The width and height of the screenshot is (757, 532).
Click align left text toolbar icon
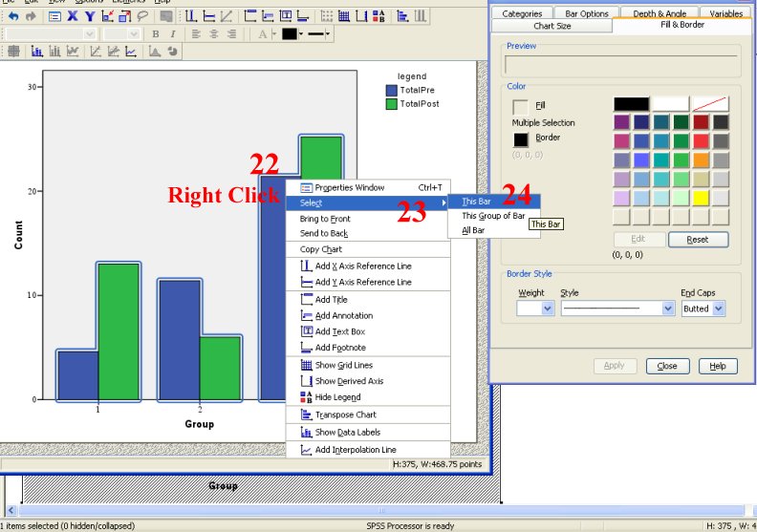pos(196,34)
